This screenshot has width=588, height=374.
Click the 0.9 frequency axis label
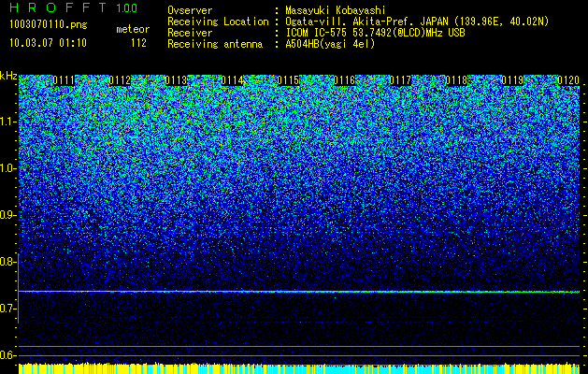tap(8, 215)
